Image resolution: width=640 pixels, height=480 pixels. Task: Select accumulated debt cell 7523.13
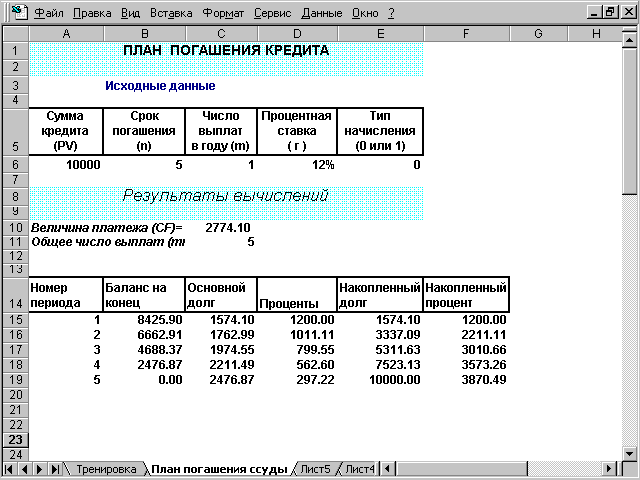tap(381, 365)
